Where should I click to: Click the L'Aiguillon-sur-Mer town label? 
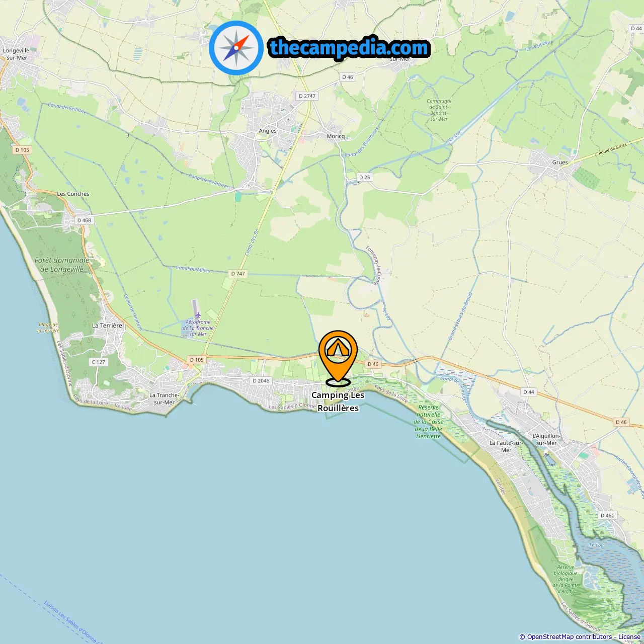coord(546,439)
